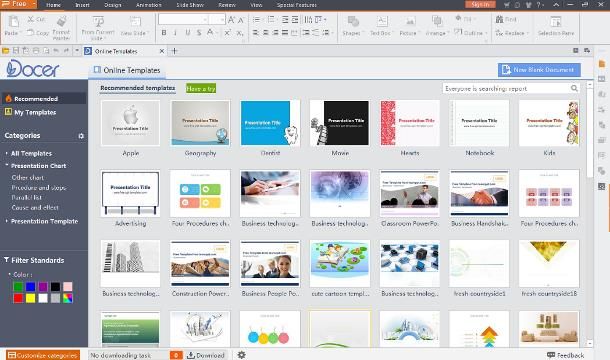
Task: Open the Movie template thumbnail
Action: (x=340, y=123)
